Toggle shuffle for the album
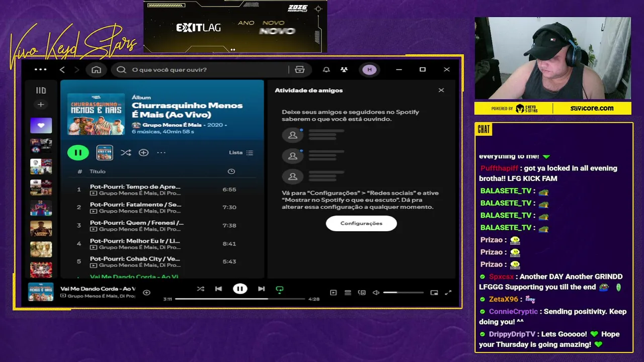Viewport: 644px width, 362px height. pyautogui.click(x=126, y=152)
